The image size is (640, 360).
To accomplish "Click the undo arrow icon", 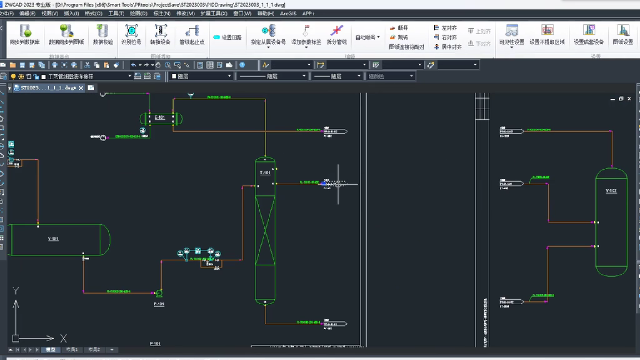I will click(133, 65).
